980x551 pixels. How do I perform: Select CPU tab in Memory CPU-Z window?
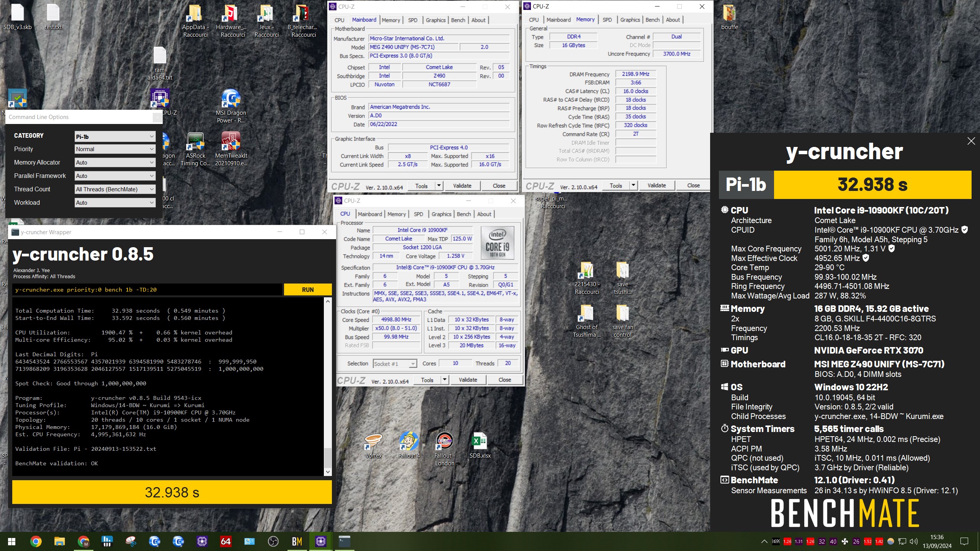point(534,20)
